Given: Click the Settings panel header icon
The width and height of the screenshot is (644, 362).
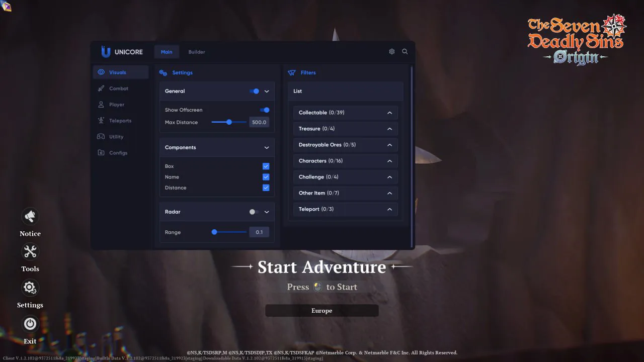Looking at the screenshot, I should click(163, 73).
